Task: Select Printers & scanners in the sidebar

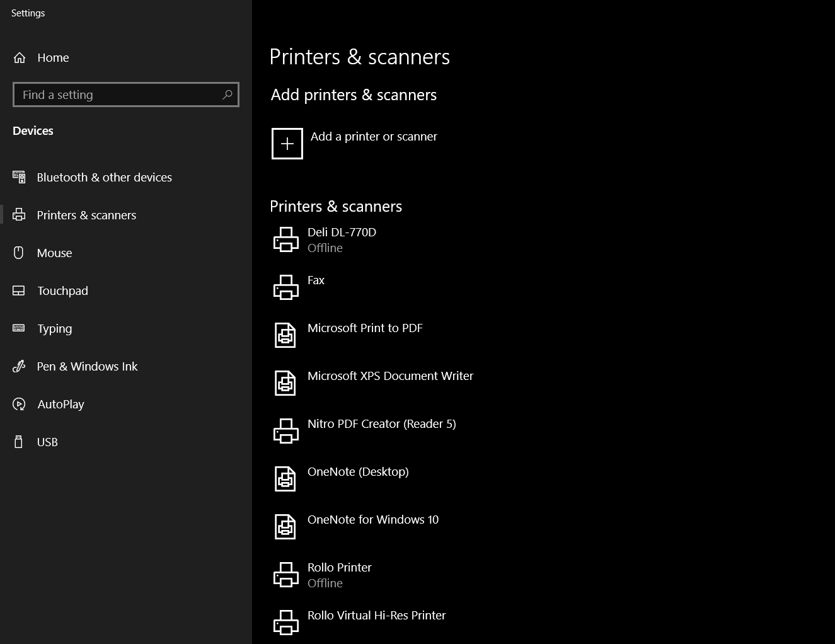Action: click(86, 216)
